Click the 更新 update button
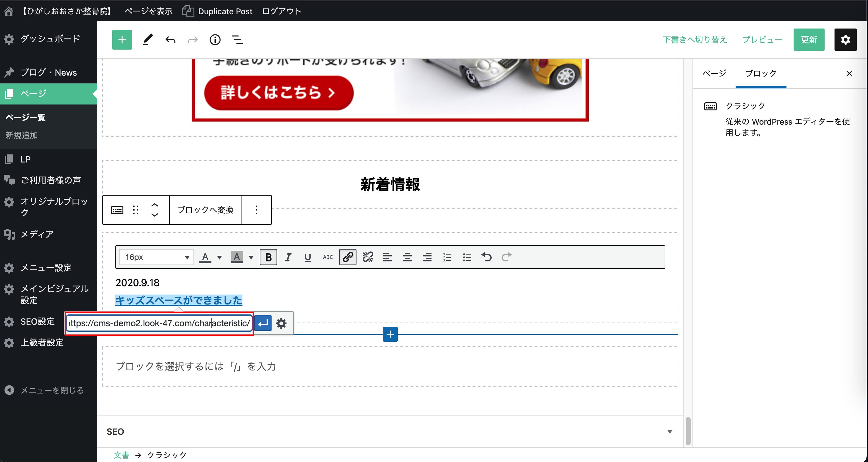Screen dimensions: 868x462 click(x=808, y=40)
